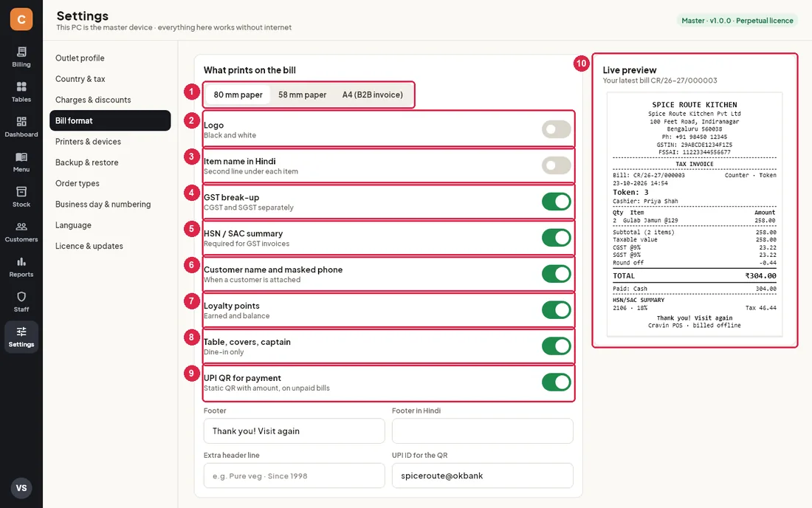The height and width of the screenshot is (508, 812).
Task: Click 'Token: 3' in receipt preview
Action: pos(630,192)
